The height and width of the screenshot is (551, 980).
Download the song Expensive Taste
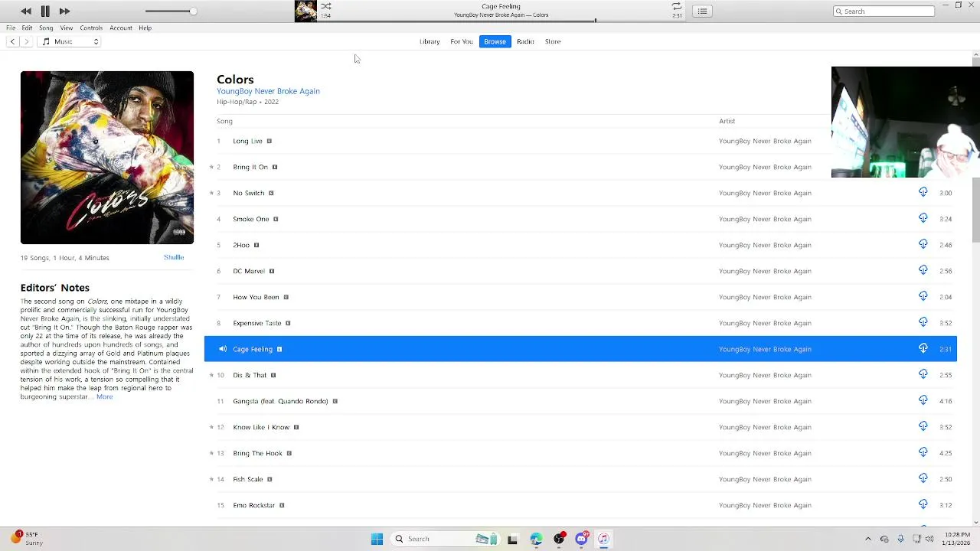coord(923,322)
